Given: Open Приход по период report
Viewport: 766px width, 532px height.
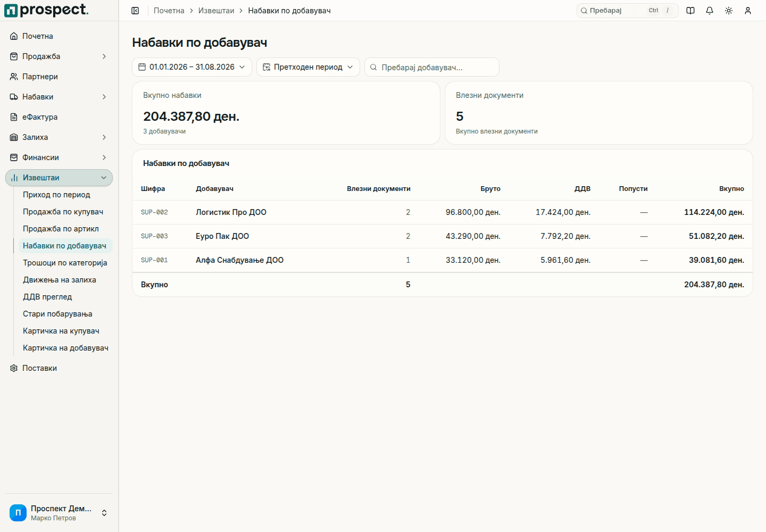Looking at the screenshot, I should click(x=56, y=195).
